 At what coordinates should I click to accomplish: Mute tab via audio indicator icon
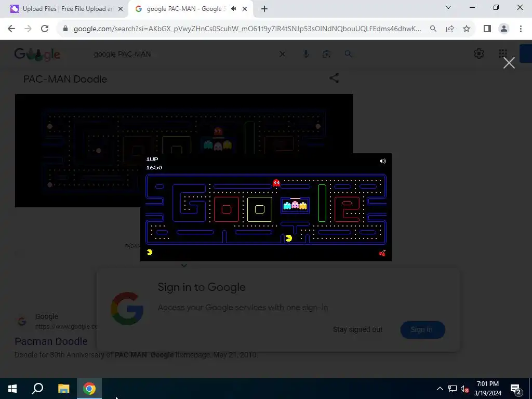point(233,9)
